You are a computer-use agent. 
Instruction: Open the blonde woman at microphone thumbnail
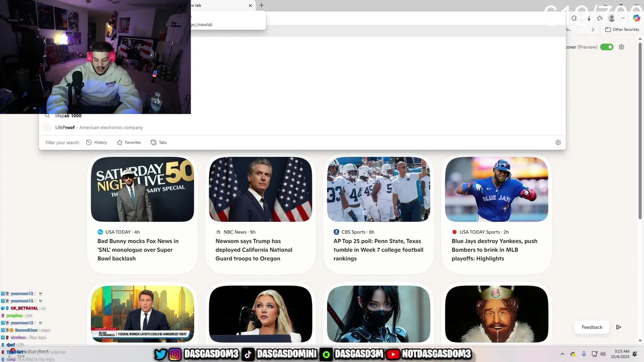click(261, 314)
